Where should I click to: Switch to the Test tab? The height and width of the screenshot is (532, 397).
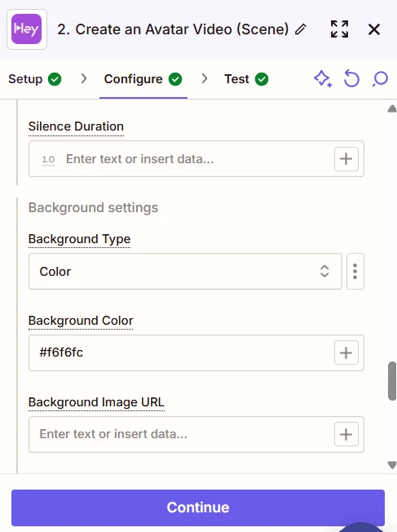click(x=246, y=79)
